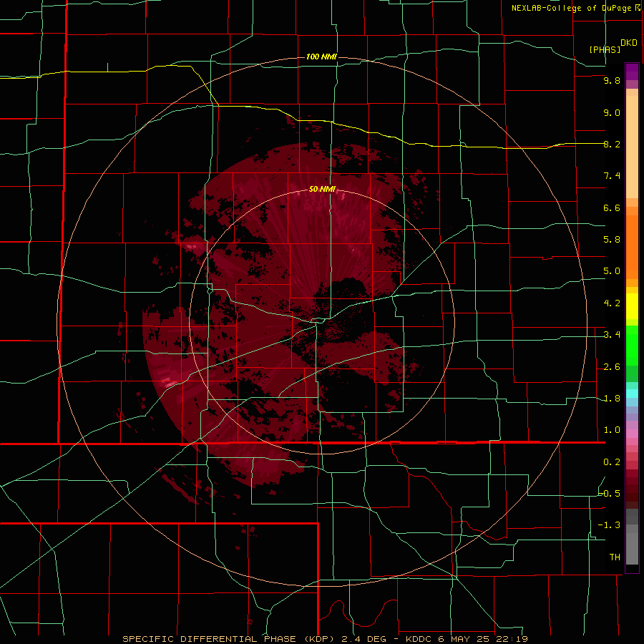Click the 0.2 value on the color scale
This screenshot has width=644, height=644.
(612, 462)
